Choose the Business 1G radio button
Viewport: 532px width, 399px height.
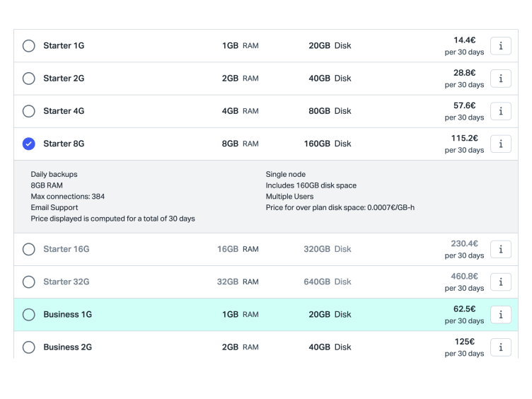coord(29,315)
